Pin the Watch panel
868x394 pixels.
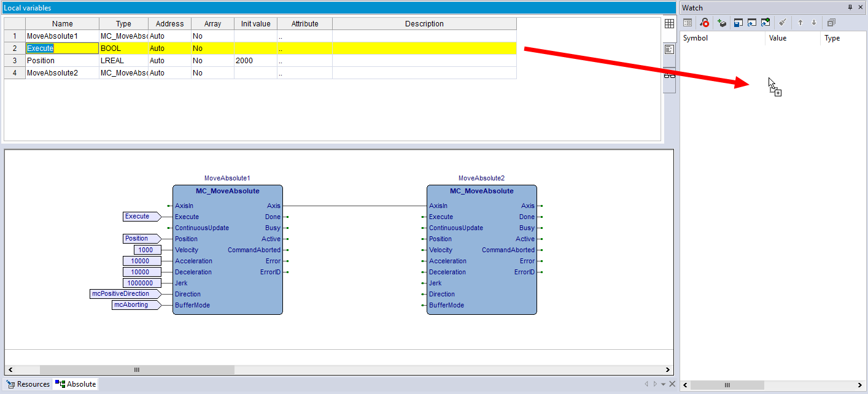tap(850, 7)
